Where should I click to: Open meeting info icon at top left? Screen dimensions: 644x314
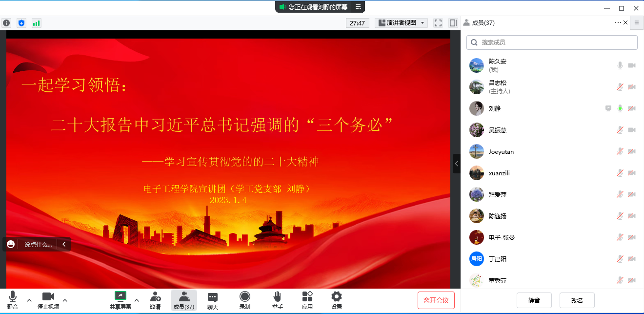[6, 23]
